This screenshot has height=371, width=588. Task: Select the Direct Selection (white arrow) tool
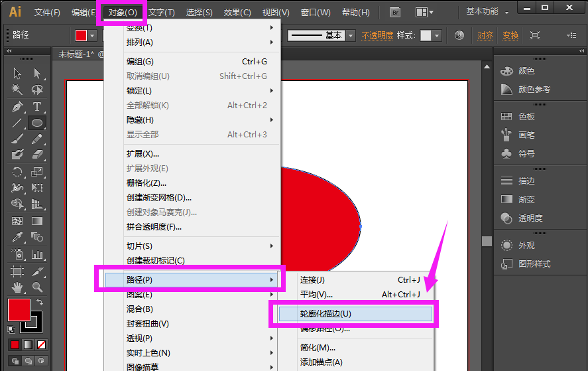tap(37, 73)
